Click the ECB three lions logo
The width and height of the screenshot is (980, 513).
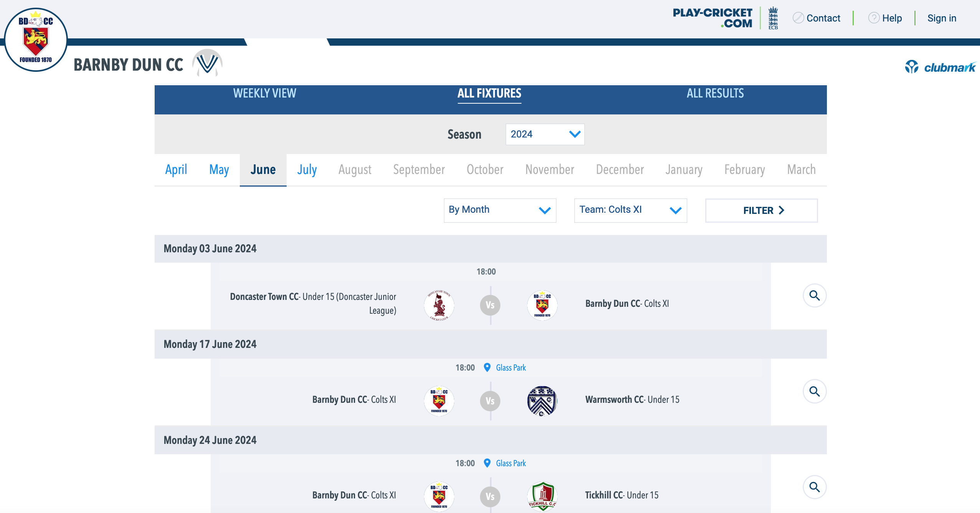773,18
